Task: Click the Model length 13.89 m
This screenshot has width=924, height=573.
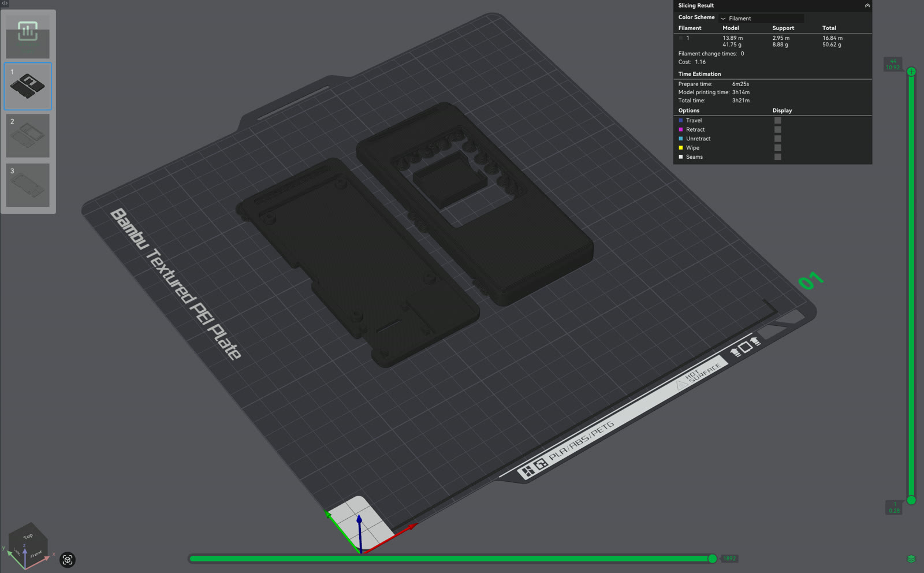Action: click(732, 38)
